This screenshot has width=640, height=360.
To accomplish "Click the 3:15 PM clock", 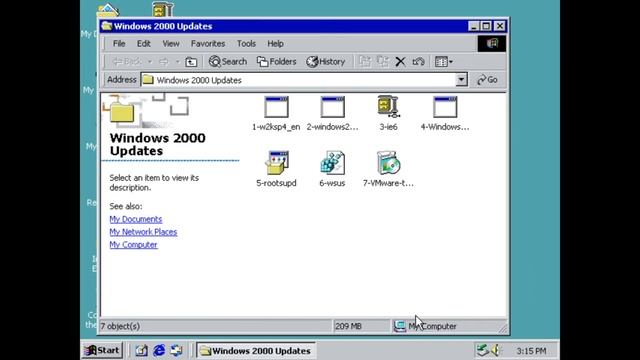I will click(x=531, y=351).
